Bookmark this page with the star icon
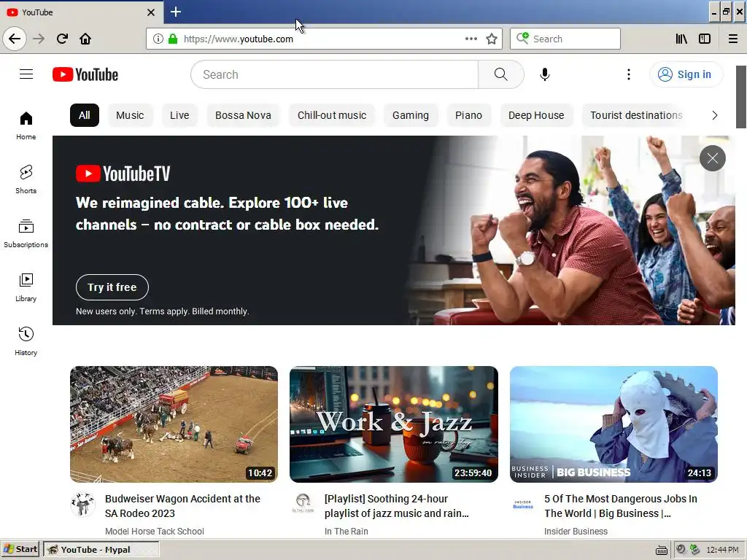 tap(492, 39)
